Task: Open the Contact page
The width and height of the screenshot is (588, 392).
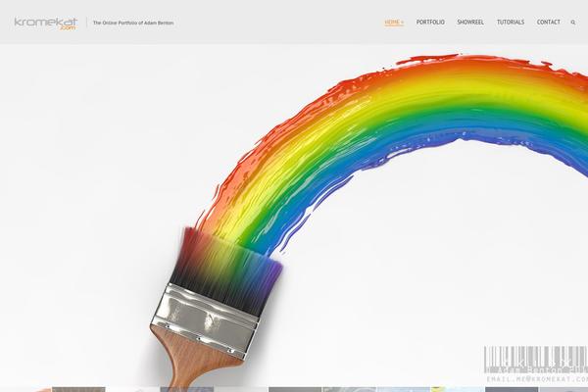Action: 548,23
